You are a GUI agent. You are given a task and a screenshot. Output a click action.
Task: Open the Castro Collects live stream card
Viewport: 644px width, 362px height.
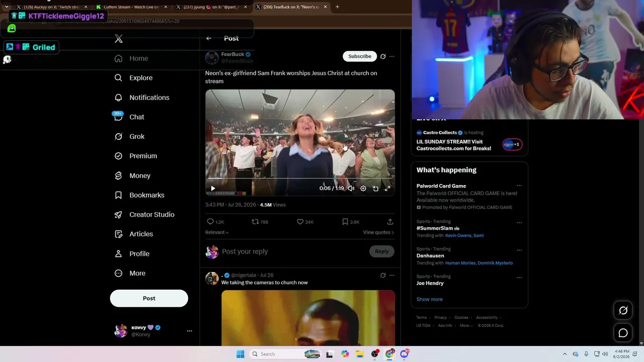click(469, 140)
